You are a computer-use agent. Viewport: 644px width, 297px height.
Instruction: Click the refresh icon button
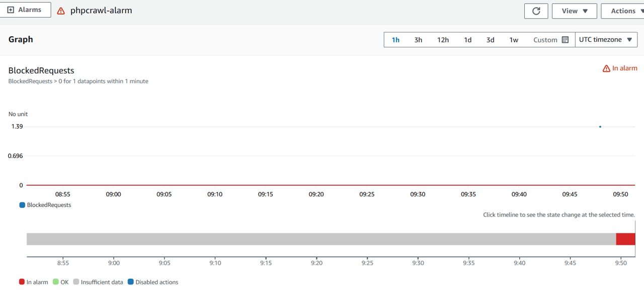(x=536, y=11)
